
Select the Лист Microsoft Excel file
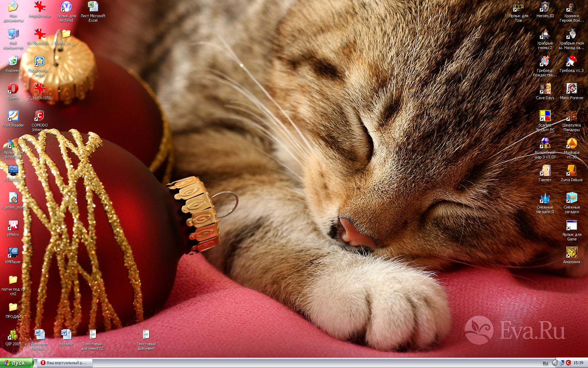tap(93, 7)
